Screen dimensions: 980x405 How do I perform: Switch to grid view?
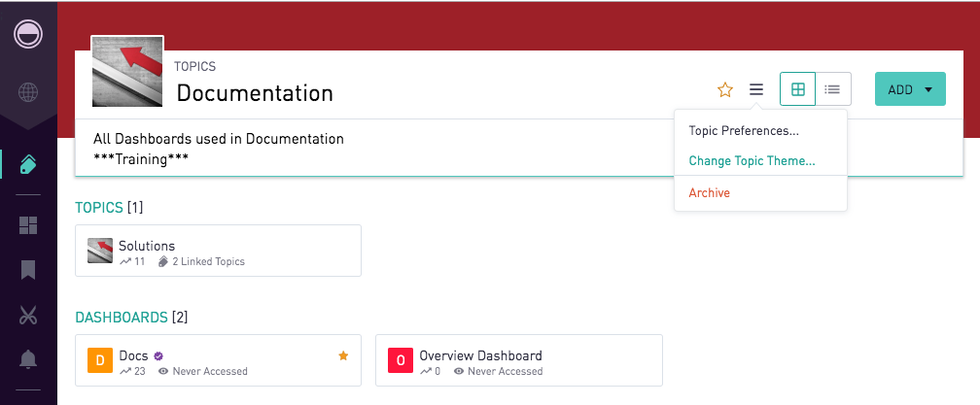(x=797, y=89)
